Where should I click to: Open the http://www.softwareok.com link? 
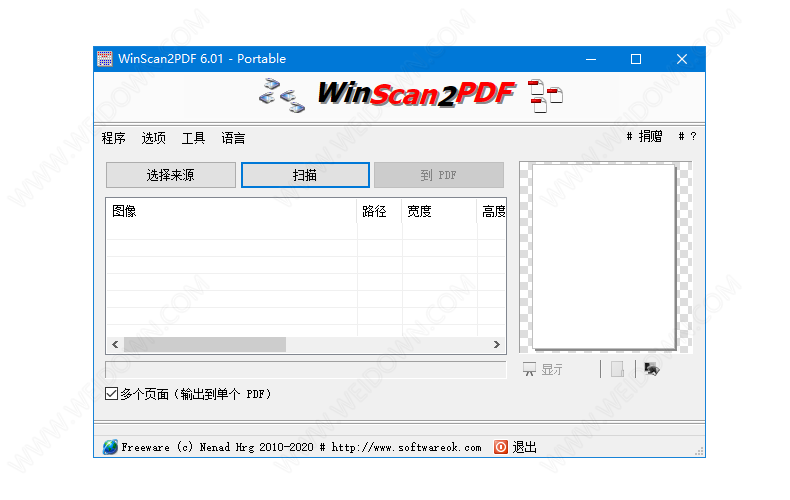tap(406, 447)
